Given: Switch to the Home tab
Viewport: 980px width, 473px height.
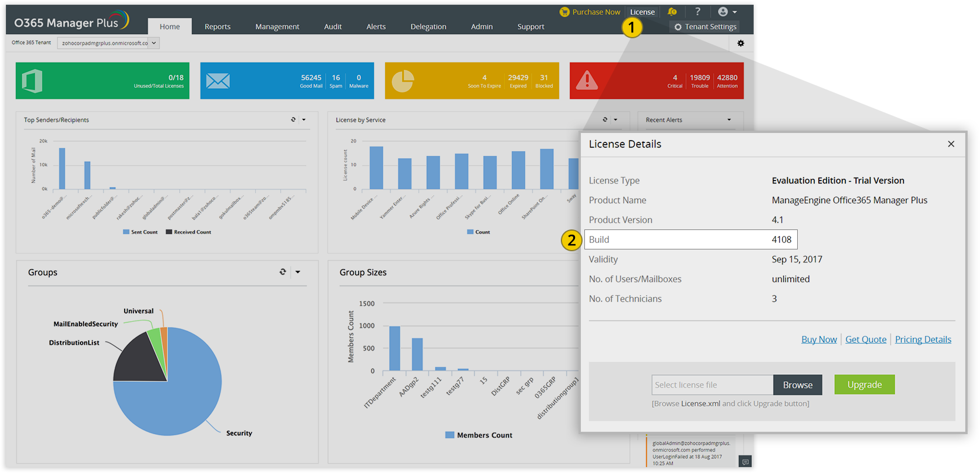Looking at the screenshot, I should coord(170,26).
